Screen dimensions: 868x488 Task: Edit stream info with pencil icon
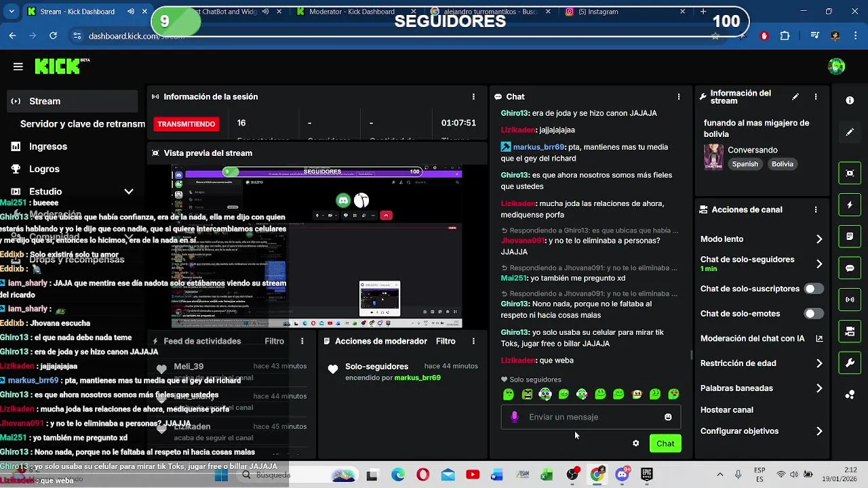[795, 97]
